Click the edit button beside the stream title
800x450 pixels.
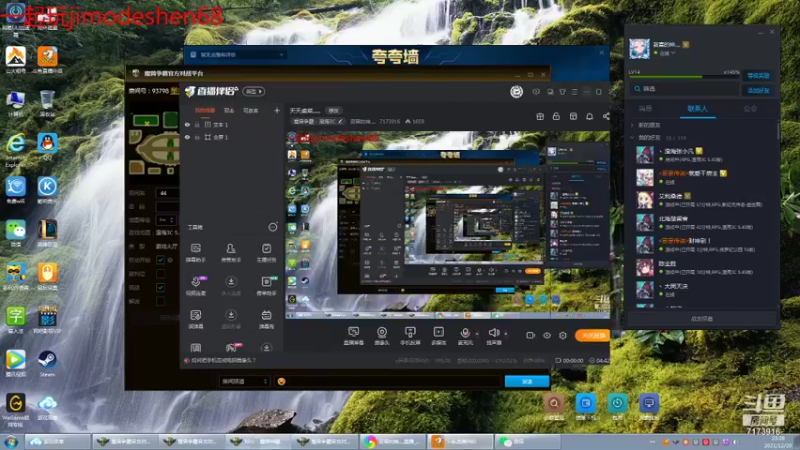click(x=333, y=111)
